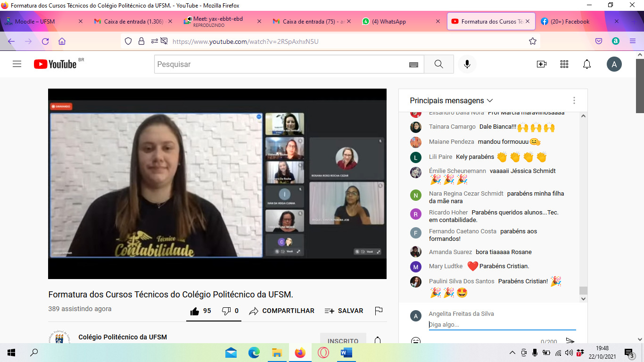Click the YouTube logo to go home
Viewport: 644px width, 362px height.
pyautogui.click(x=55, y=64)
